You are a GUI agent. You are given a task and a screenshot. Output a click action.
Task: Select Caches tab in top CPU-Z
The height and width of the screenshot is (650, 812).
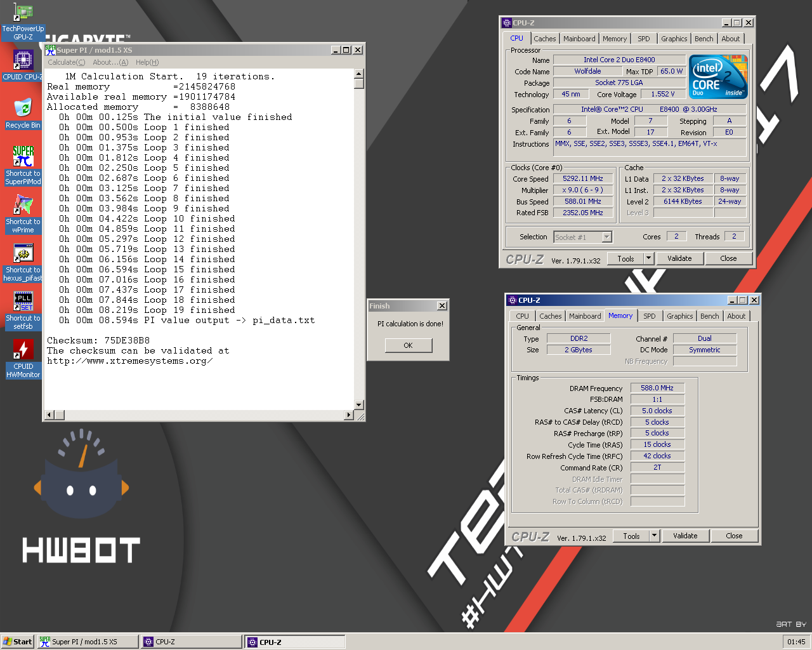pyautogui.click(x=544, y=39)
